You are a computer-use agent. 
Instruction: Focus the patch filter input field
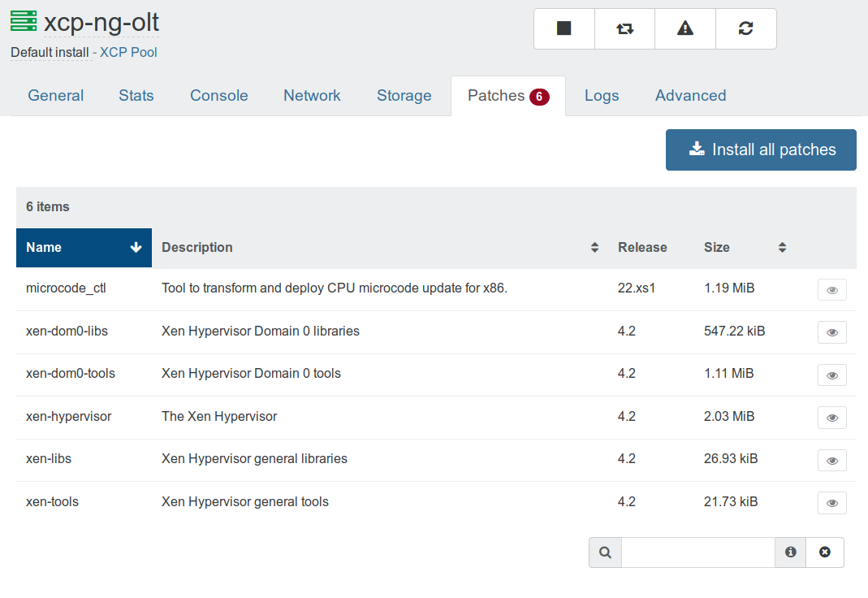[x=698, y=552]
